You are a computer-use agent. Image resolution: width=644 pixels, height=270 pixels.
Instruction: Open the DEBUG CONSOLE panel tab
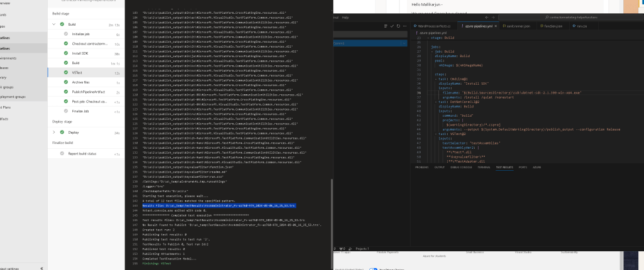(461, 168)
